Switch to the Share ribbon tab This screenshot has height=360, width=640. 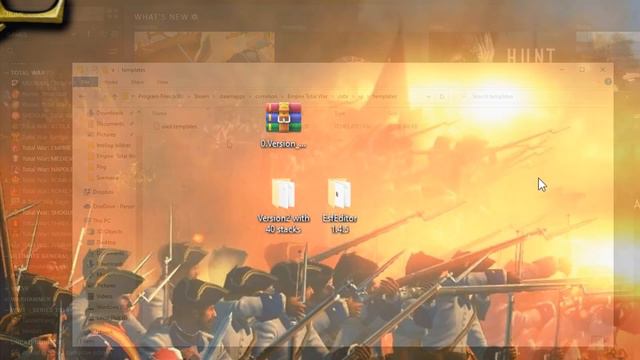point(137,82)
